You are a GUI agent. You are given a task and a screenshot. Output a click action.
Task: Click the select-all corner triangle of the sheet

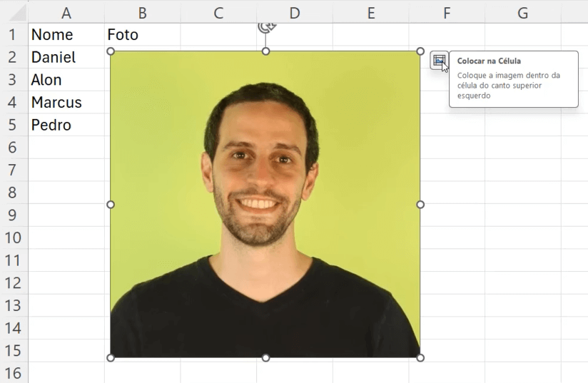(x=17, y=14)
